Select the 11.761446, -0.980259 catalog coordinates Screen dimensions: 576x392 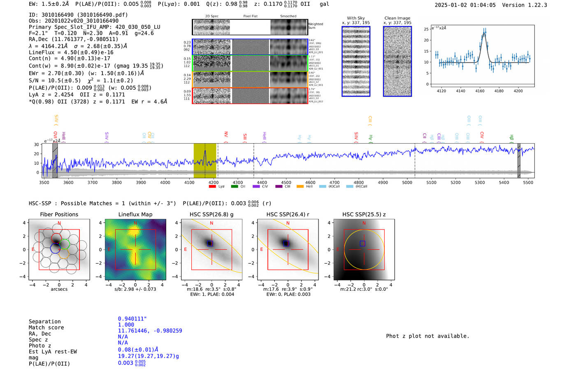click(150, 331)
